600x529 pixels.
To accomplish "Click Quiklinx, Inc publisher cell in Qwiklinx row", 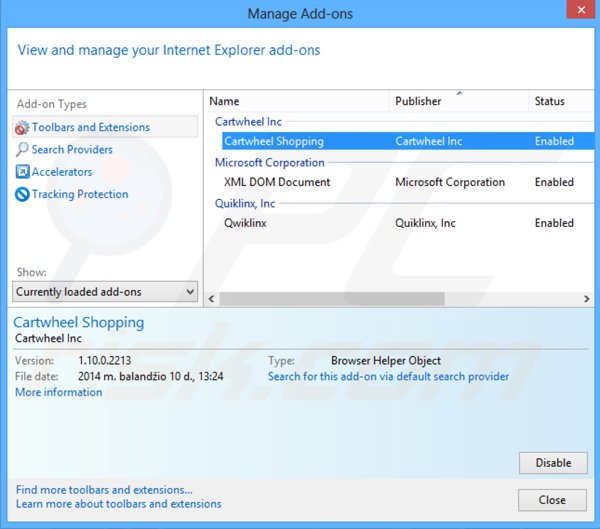I will (x=425, y=223).
